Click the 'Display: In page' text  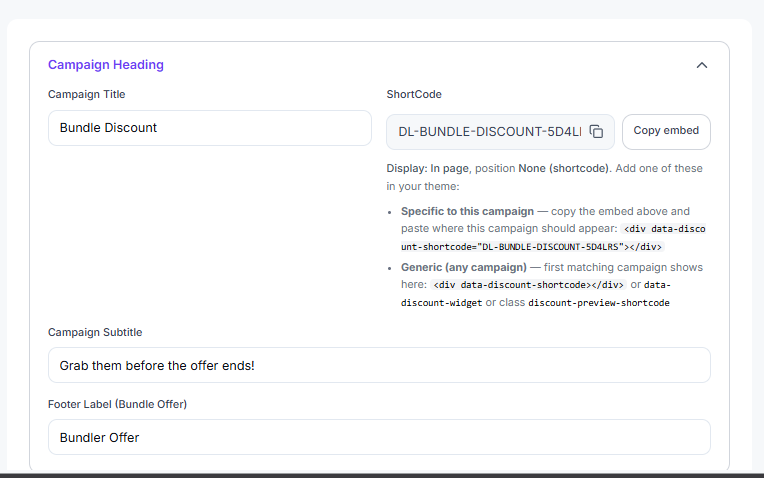pos(428,168)
